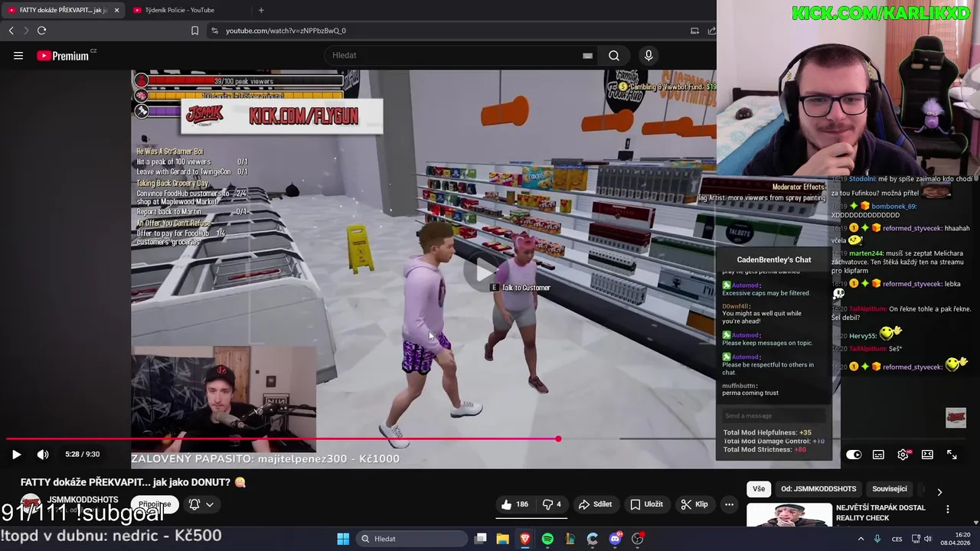Open Windows Start menu
980x551 pixels.
pyautogui.click(x=343, y=539)
